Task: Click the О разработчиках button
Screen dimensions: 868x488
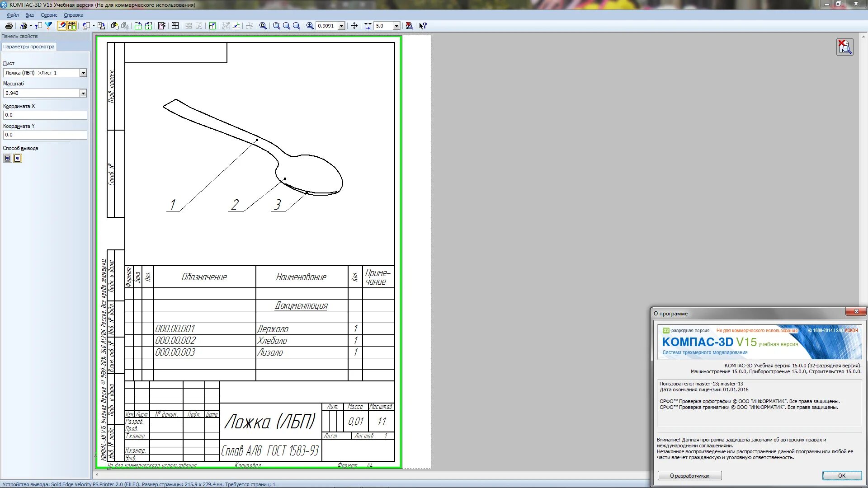Action: [689, 475]
